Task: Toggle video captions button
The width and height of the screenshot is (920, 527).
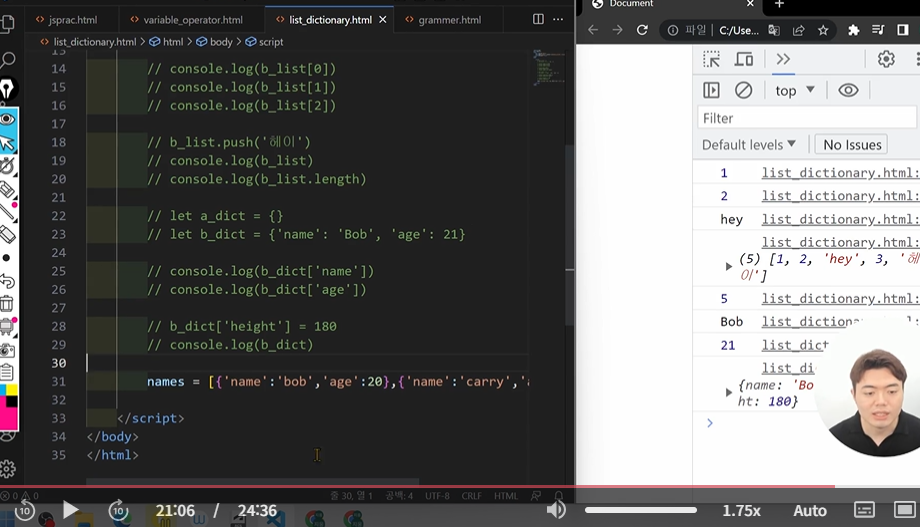Action: (x=864, y=510)
